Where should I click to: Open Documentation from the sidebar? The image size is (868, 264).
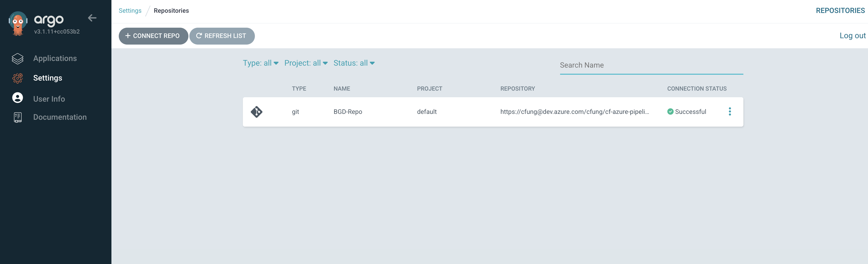pyautogui.click(x=60, y=117)
